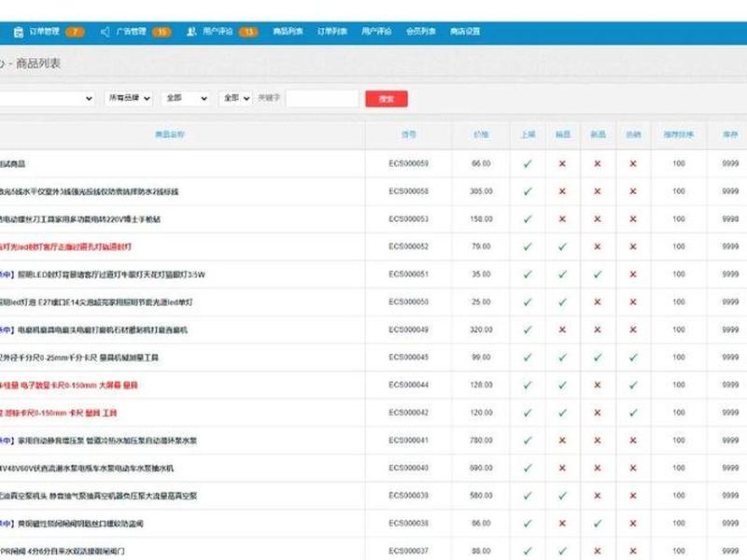Open the 所有品牌 brand dropdown
Image resolution: width=747 pixels, height=560 pixels.
coord(129,98)
